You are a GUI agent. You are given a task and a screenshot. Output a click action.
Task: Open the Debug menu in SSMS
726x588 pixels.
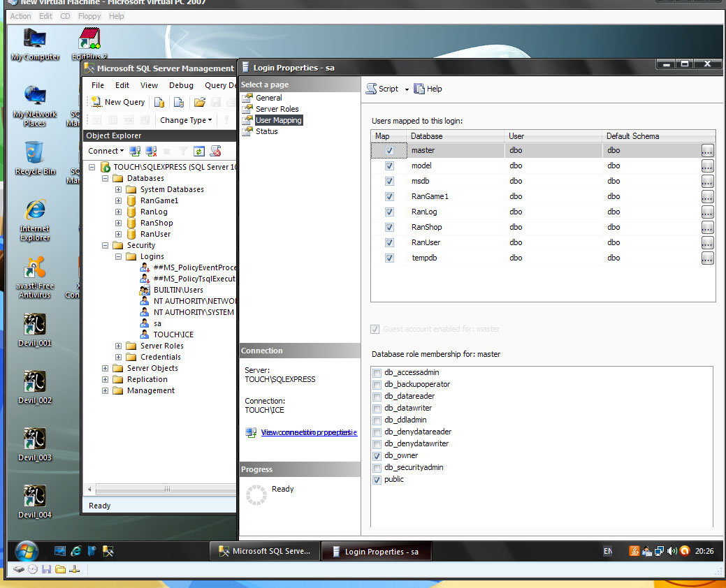[x=181, y=85]
